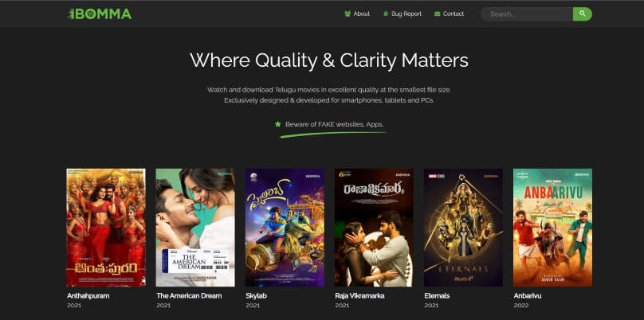
Task: Click "Where Quality & Clarity Matters" heading
Action: tap(329, 60)
